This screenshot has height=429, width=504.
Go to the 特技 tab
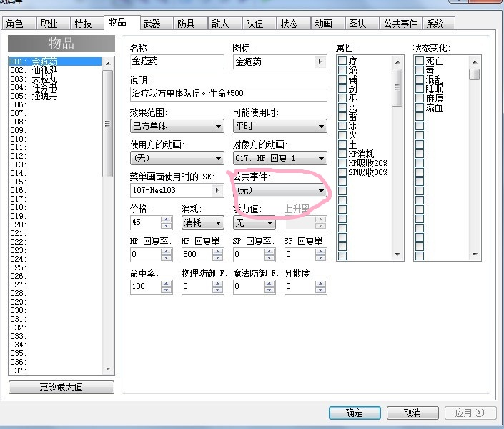87,24
